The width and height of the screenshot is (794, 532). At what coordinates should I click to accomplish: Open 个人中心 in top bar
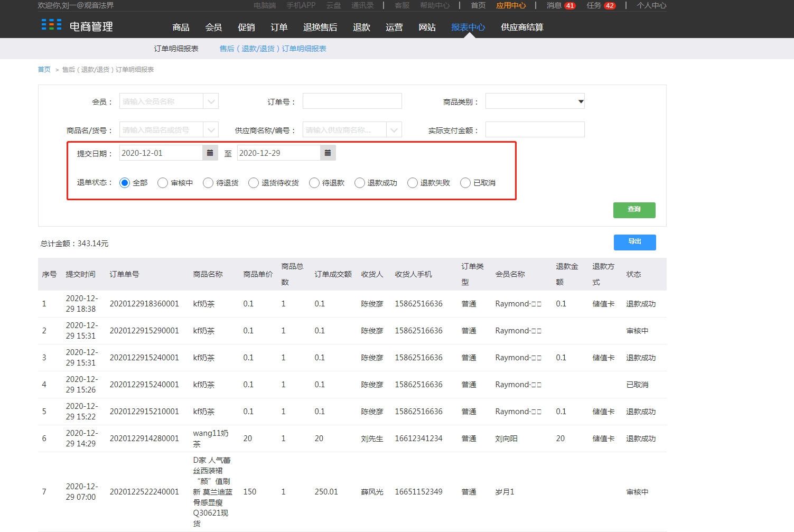651,5
